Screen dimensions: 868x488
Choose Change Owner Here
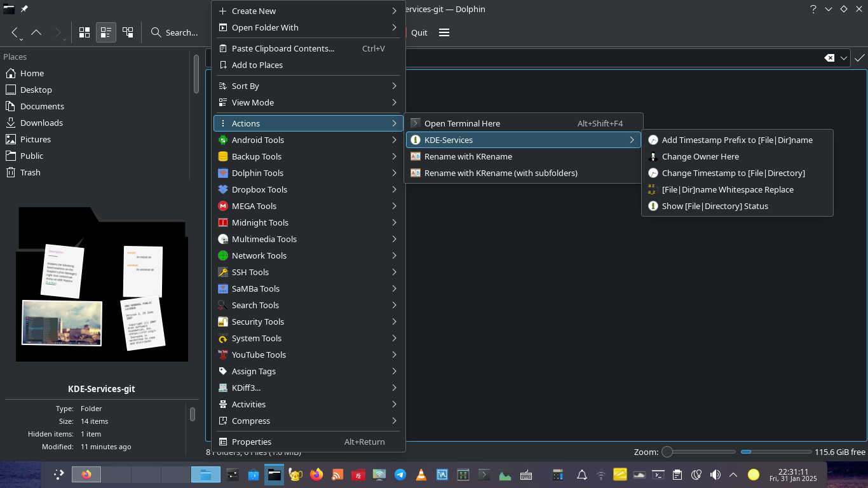coord(737,156)
